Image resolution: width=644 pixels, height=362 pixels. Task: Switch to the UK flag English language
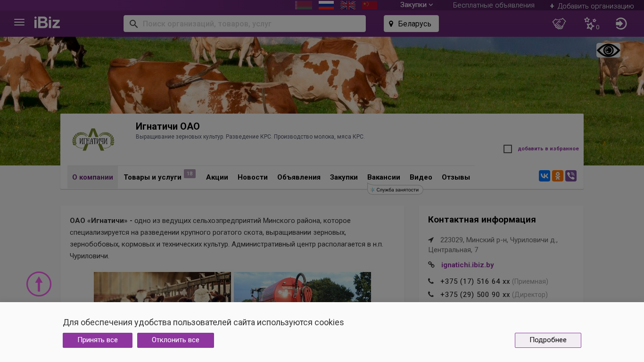(x=348, y=5)
